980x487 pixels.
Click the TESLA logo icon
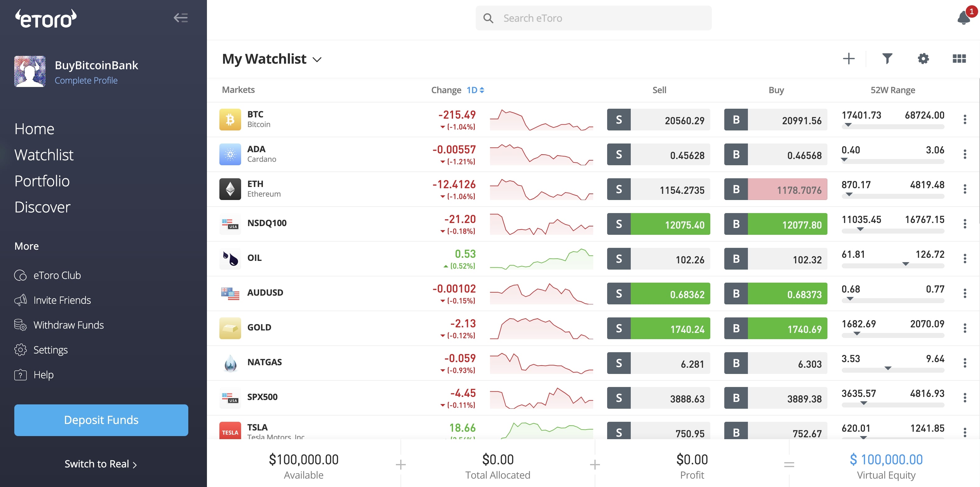pos(230,431)
